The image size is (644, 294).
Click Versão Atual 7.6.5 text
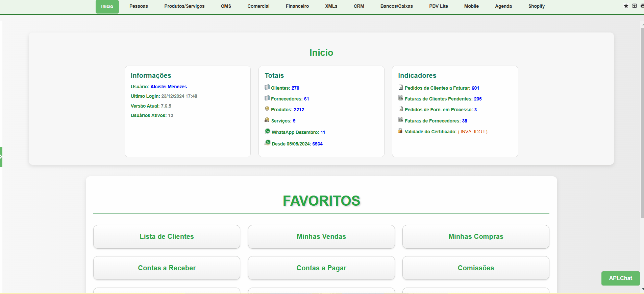pyautogui.click(x=151, y=106)
